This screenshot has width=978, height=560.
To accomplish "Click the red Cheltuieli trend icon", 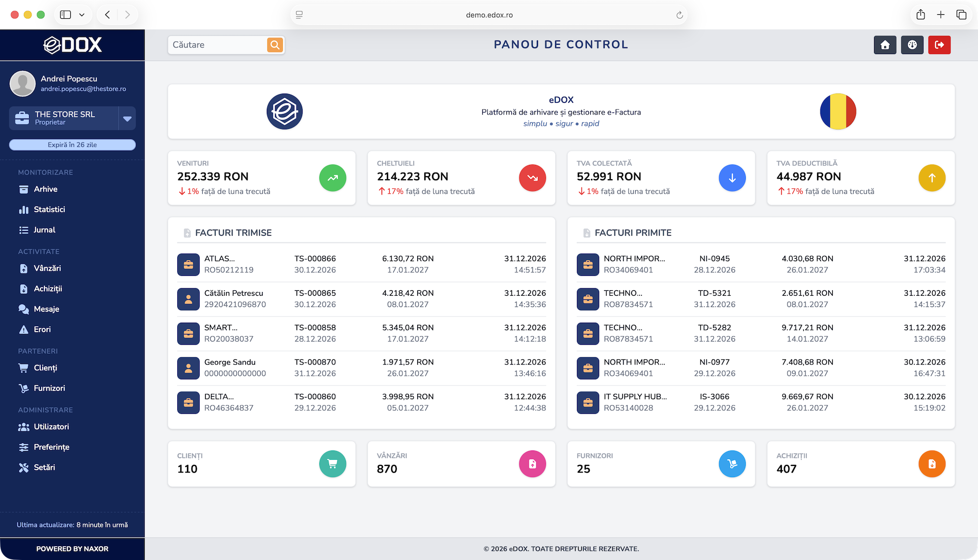I will pos(532,178).
